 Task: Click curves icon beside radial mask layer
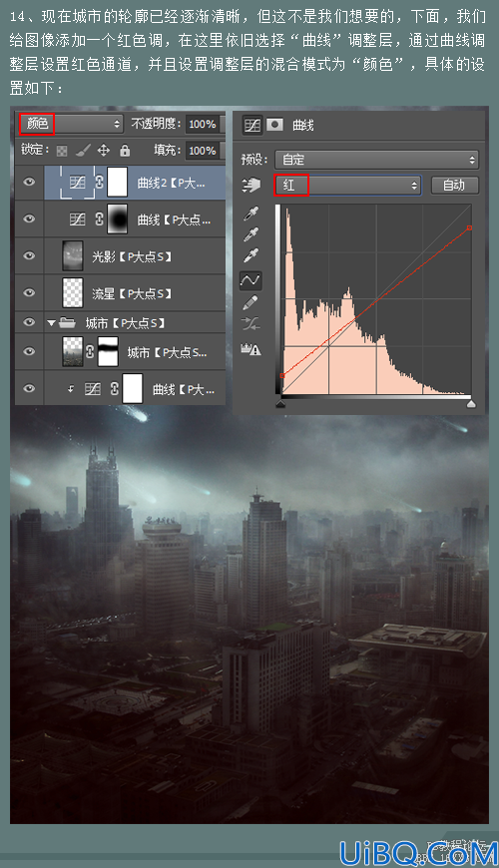78,219
